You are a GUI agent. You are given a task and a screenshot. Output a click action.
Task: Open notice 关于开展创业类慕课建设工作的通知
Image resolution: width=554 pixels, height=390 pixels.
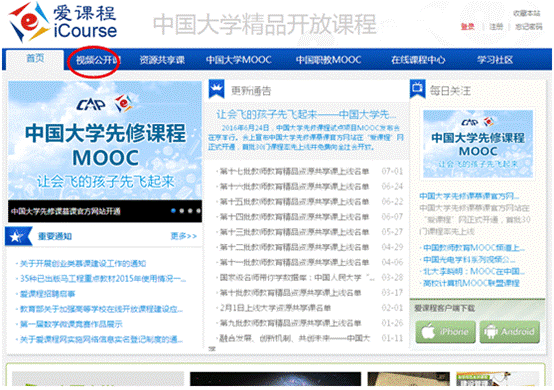tap(82, 264)
